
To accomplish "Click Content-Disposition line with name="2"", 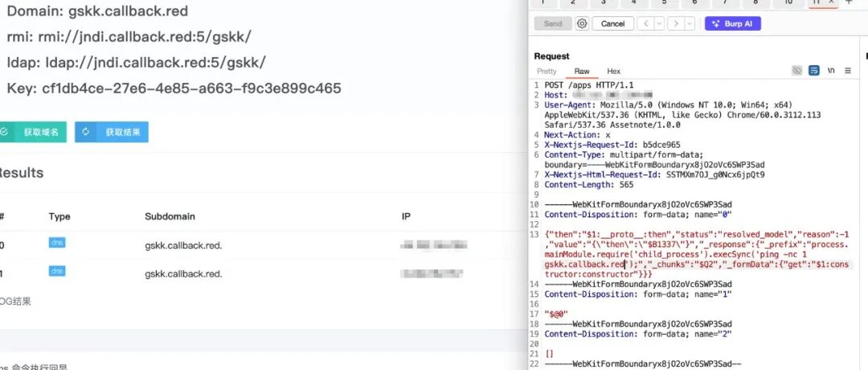I will click(637, 334).
